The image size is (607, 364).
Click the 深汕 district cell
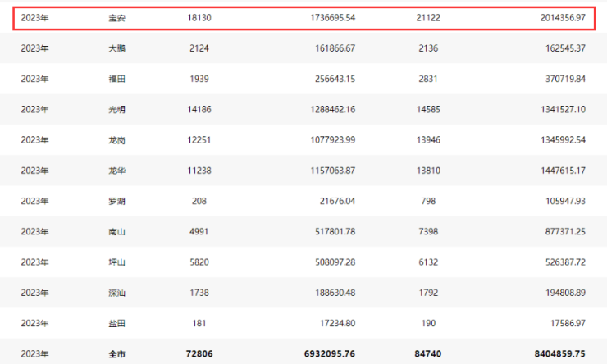pyautogui.click(x=116, y=293)
